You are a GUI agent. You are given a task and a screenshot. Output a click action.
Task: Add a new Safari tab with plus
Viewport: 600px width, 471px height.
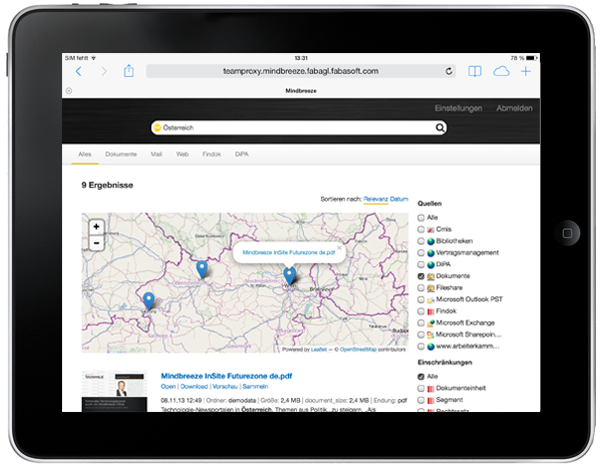click(526, 71)
